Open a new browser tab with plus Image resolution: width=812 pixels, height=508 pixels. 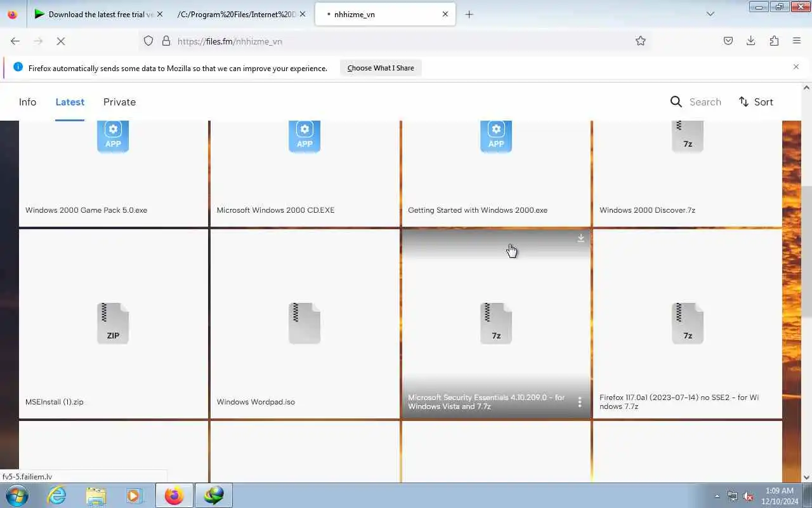(469, 14)
